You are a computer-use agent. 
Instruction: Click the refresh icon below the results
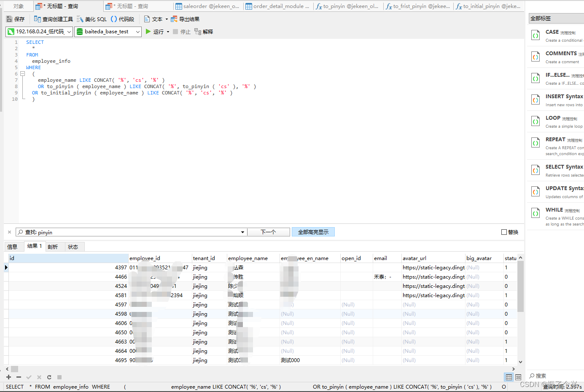click(x=49, y=377)
